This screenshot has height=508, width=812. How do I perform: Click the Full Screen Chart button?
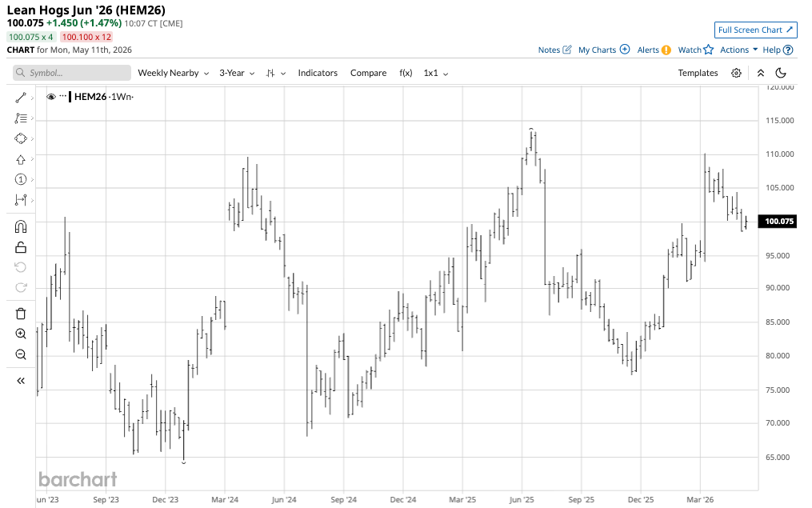click(755, 30)
